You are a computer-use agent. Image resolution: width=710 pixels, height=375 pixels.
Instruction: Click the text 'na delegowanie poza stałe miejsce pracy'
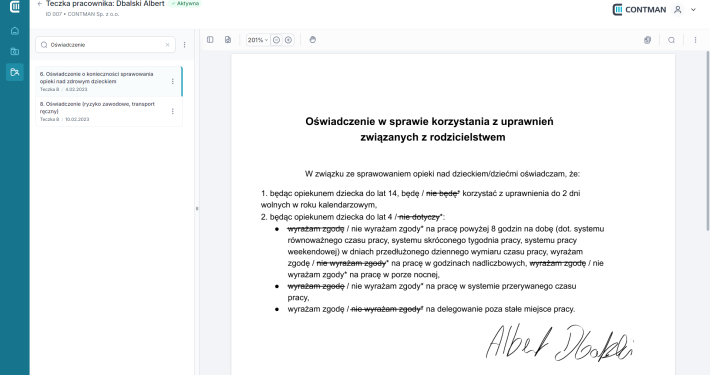coord(500,309)
